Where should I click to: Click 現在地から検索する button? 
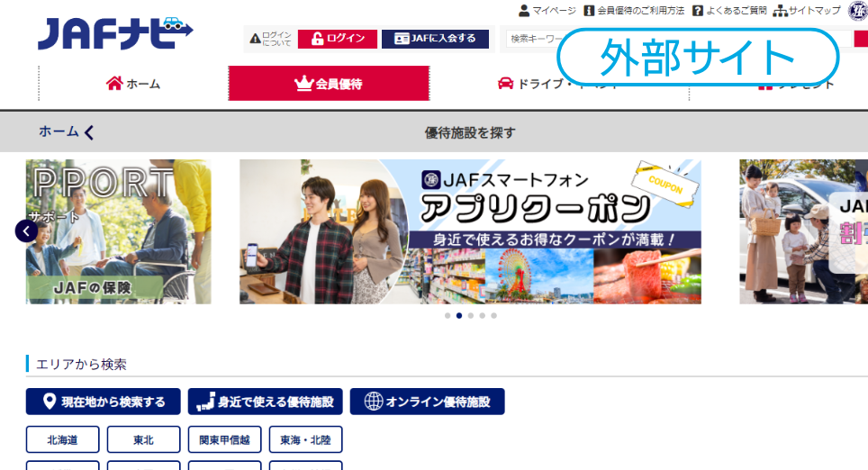pos(104,402)
